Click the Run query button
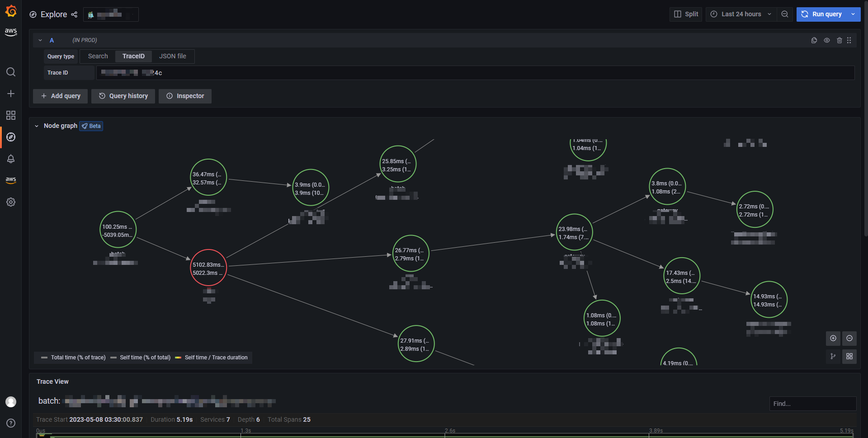The image size is (868, 438). 822,14
